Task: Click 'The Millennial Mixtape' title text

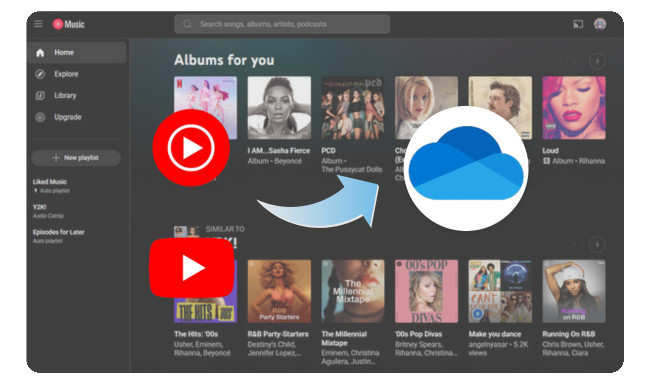Action: click(x=344, y=338)
